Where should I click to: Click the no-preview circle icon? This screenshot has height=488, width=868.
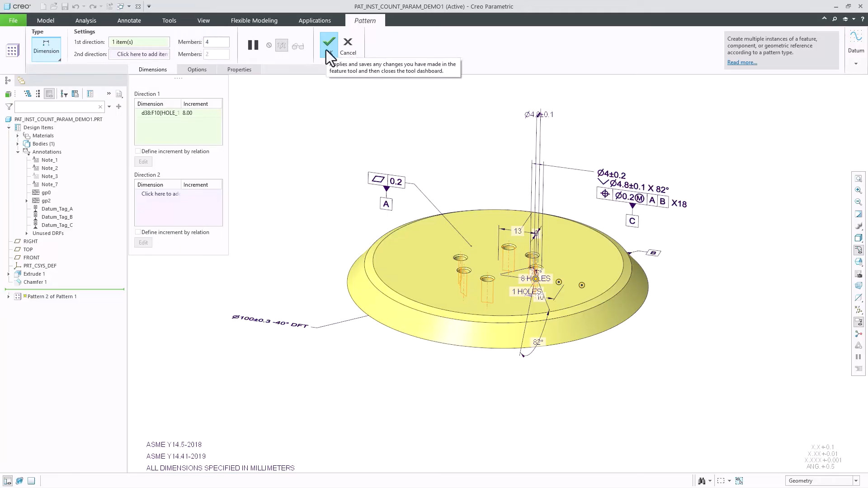(x=269, y=45)
